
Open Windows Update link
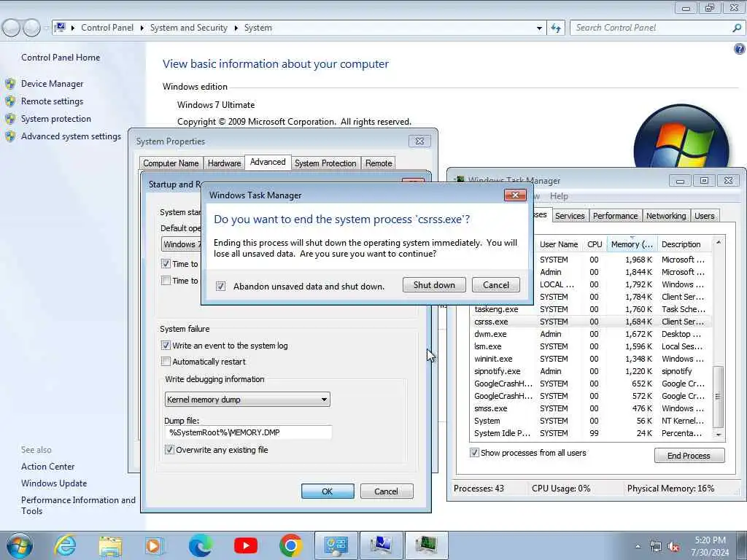[x=54, y=483]
